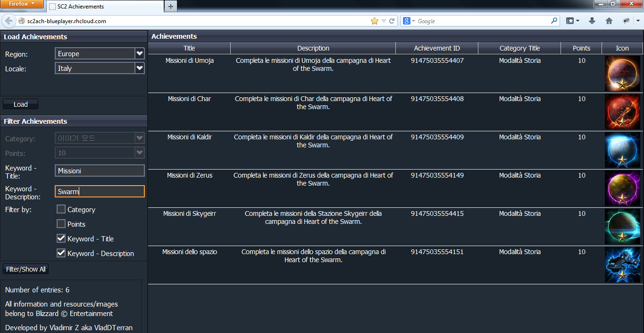
Task: Select the title Missioni di Char
Action: (189, 99)
